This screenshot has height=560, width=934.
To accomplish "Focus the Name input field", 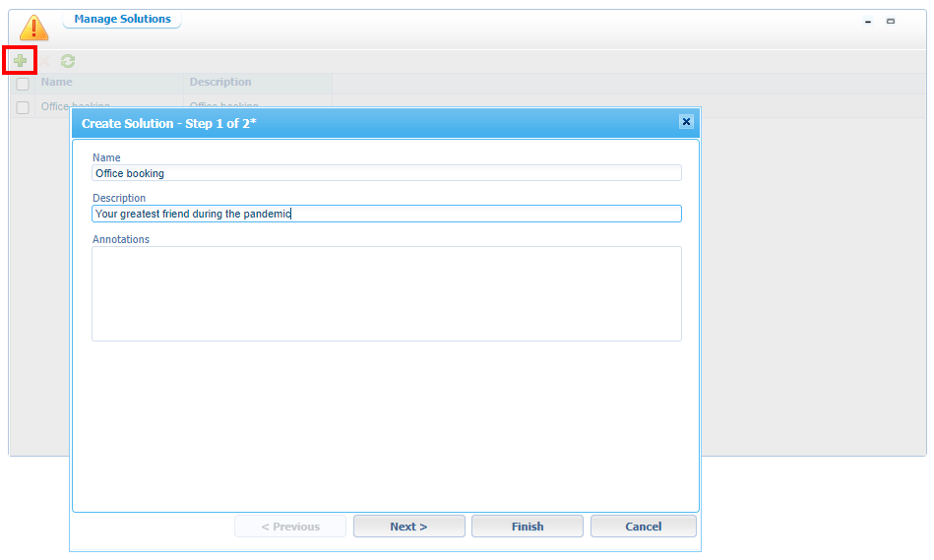I will [387, 173].
